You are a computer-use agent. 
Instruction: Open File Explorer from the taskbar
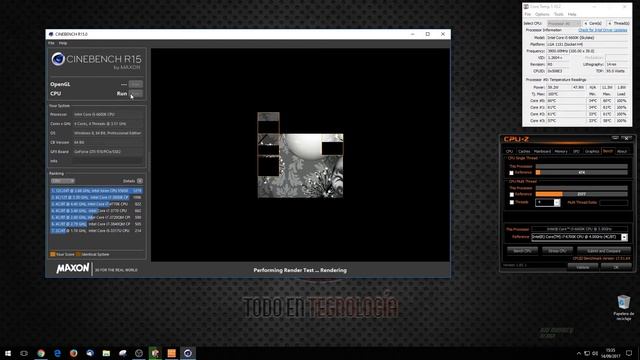click(x=106, y=353)
